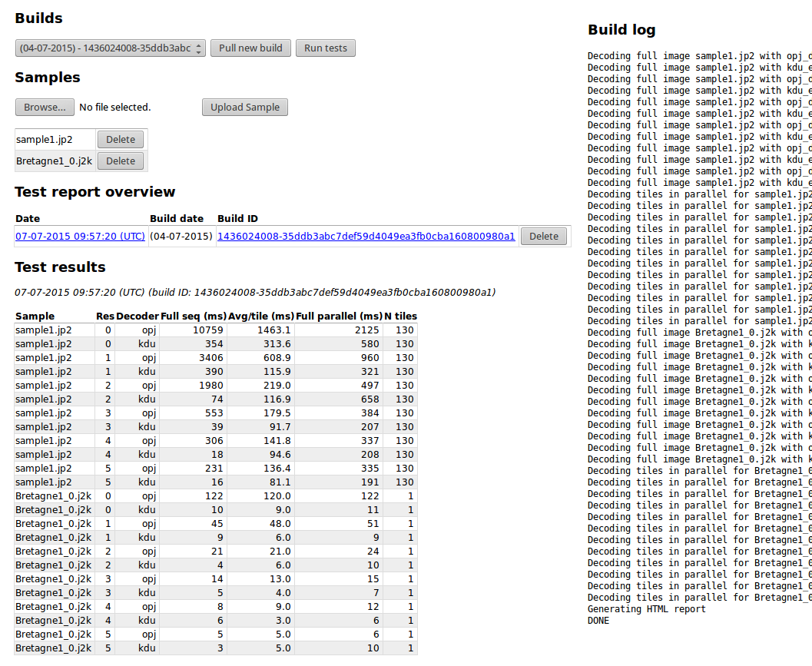
Task: Click the 48.0 avg/tile value
Action: 280,524
